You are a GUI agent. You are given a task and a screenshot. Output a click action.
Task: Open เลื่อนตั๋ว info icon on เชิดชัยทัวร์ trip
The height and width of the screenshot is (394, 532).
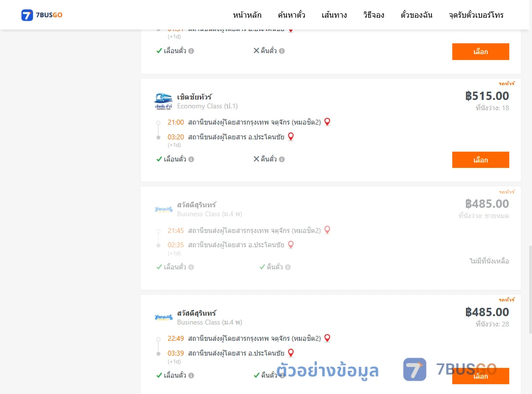(191, 159)
